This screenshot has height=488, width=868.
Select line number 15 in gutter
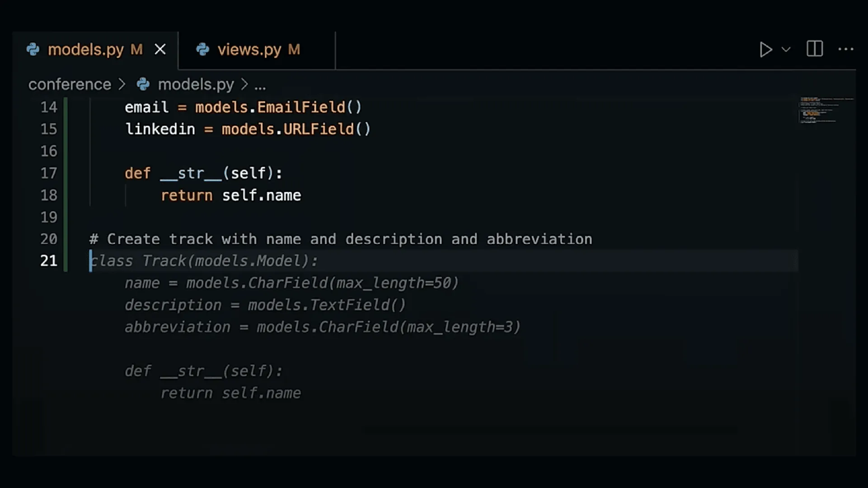pyautogui.click(x=49, y=130)
